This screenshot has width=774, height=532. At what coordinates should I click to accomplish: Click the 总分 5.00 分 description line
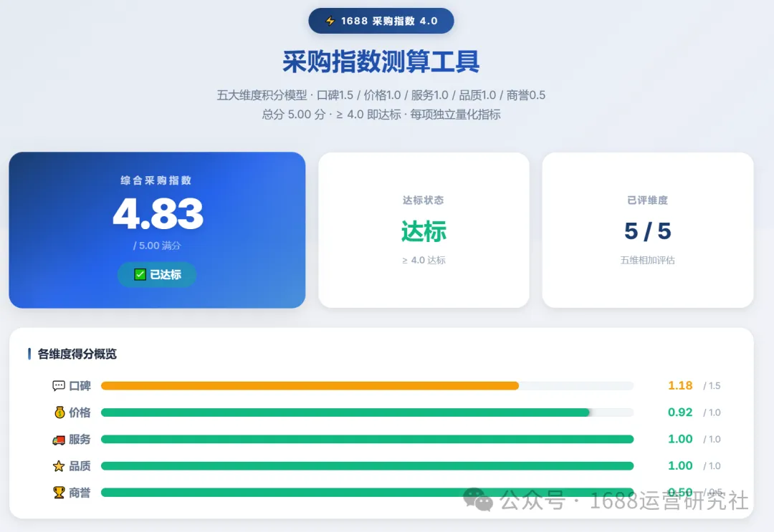[381, 115]
